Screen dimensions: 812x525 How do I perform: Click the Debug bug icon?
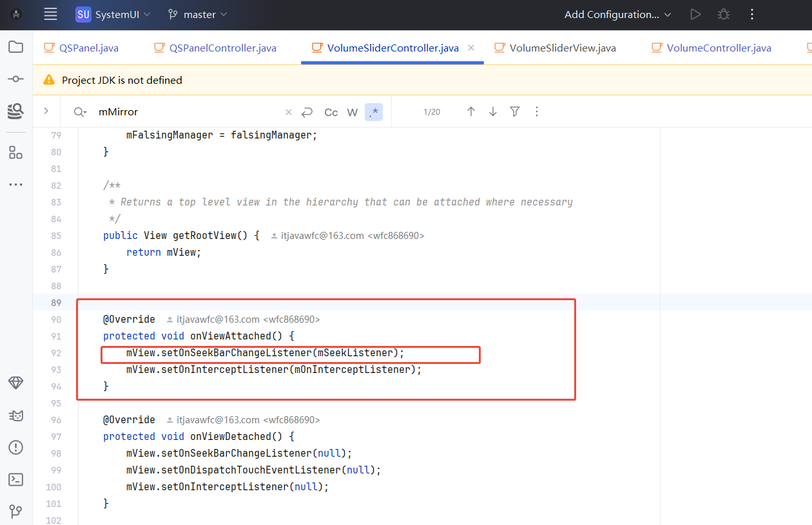click(x=724, y=14)
